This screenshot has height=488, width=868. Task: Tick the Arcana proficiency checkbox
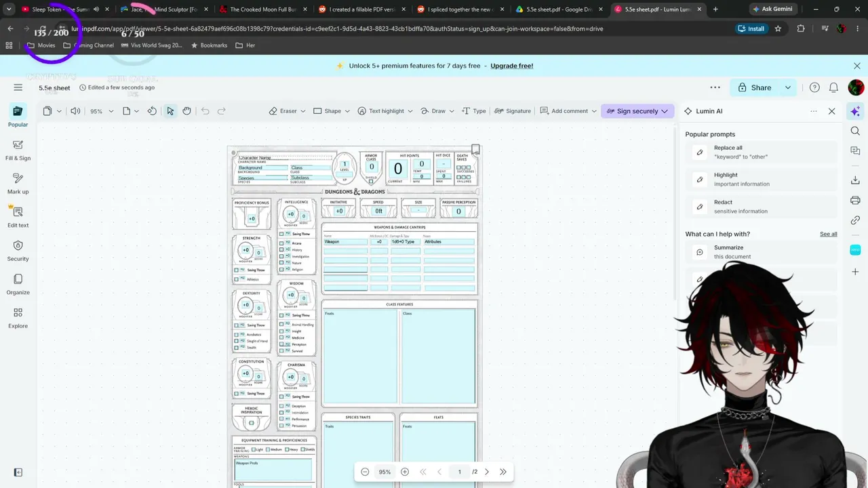(x=282, y=243)
